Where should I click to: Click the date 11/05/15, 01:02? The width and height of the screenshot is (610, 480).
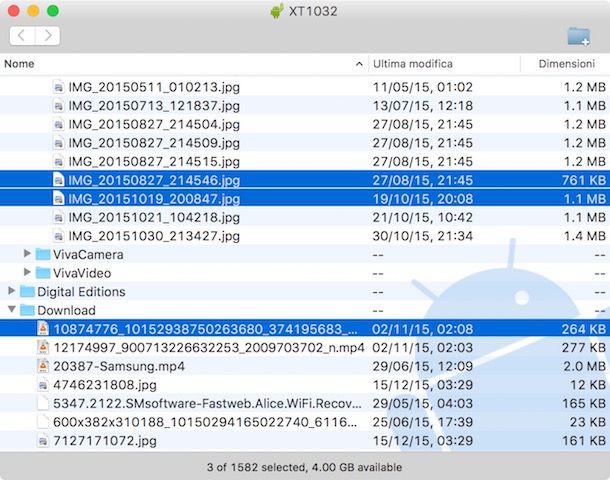[x=423, y=87]
